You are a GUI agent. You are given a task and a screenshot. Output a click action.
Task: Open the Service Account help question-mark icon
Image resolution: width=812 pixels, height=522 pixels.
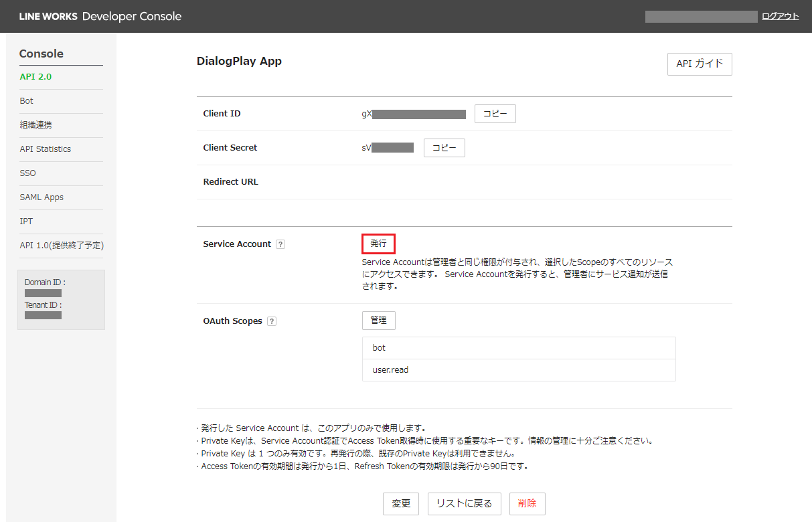(x=280, y=244)
